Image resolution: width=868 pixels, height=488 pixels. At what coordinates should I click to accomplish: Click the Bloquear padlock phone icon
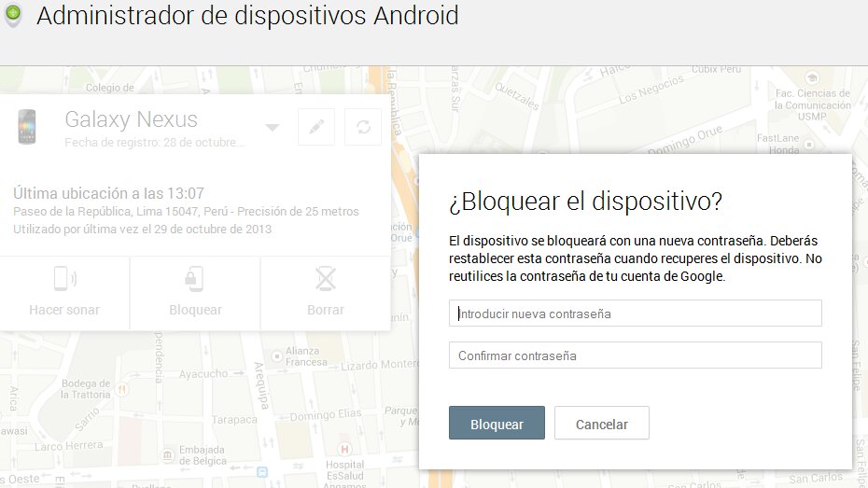195,278
